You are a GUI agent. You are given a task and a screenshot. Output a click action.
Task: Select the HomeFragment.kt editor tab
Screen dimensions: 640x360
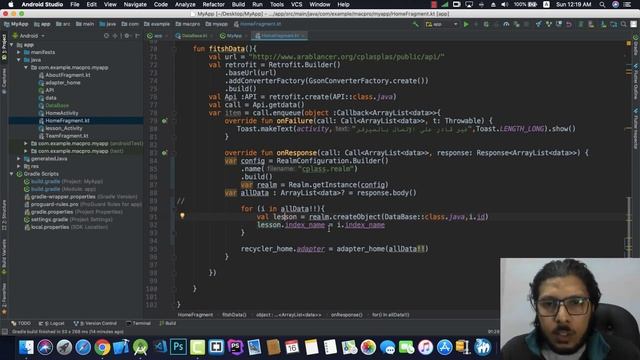280,36
